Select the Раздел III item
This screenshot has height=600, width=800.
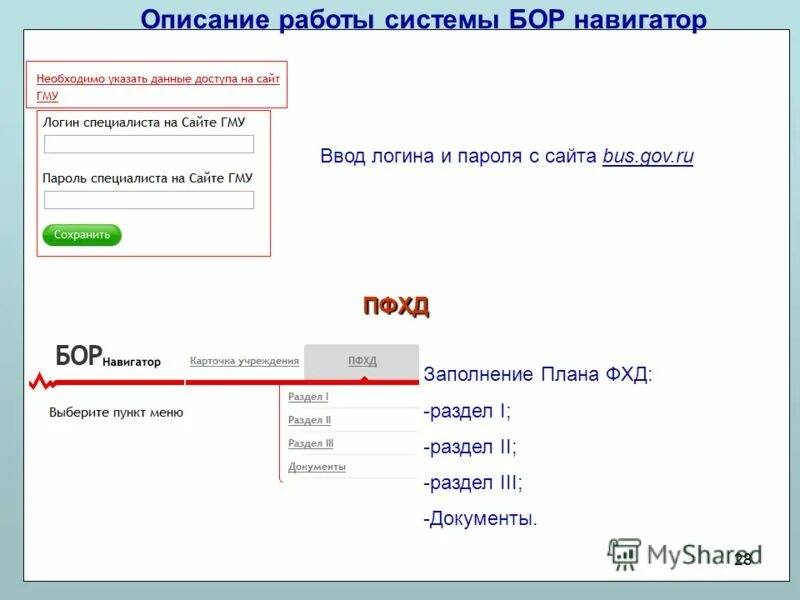tap(313, 443)
